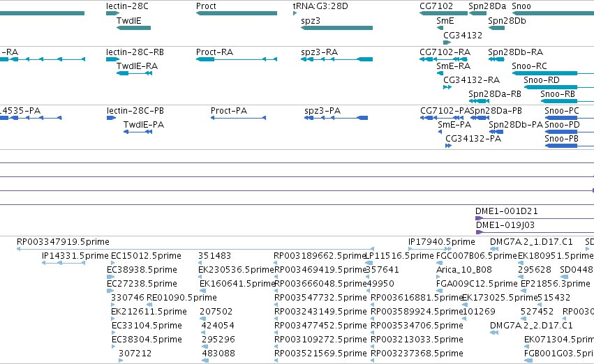Click the CG7102-PA protein feature

point(442,118)
